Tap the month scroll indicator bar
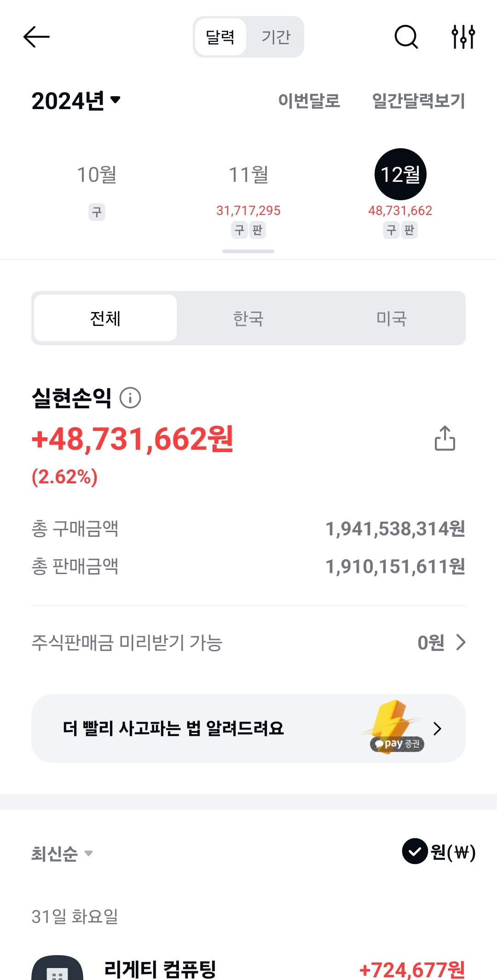Image resolution: width=497 pixels, height=980 pixels. [248, 251]
